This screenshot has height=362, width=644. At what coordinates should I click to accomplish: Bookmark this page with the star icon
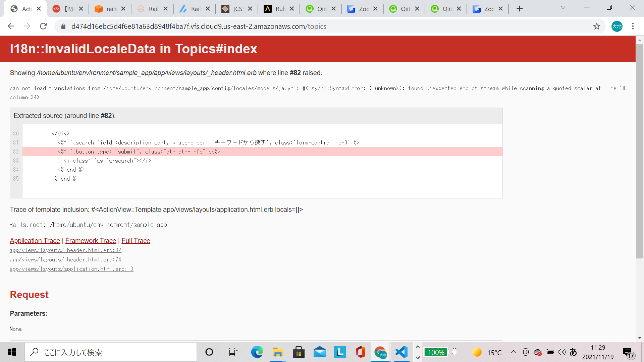coord(596,26)
